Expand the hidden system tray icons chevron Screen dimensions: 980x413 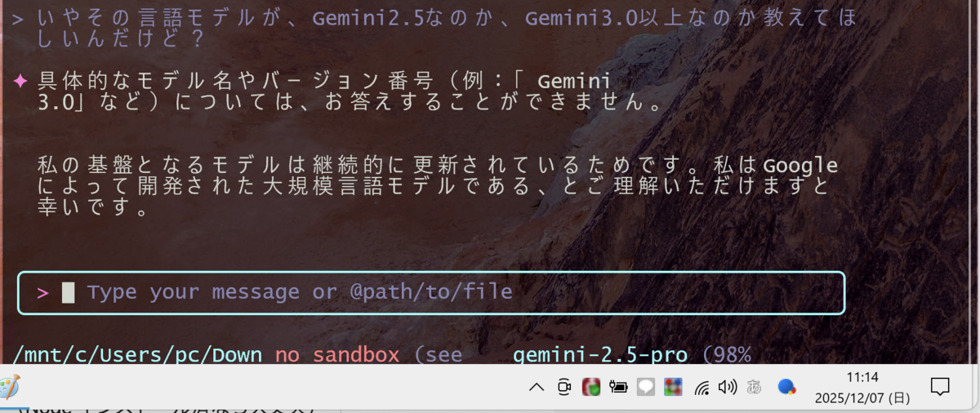pos(536,387)
